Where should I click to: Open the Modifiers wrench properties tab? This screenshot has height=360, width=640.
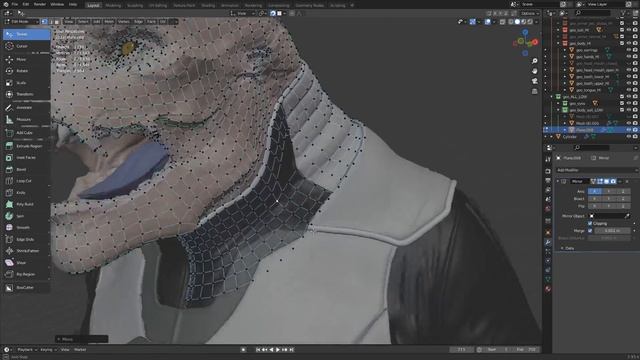(548, 242)
